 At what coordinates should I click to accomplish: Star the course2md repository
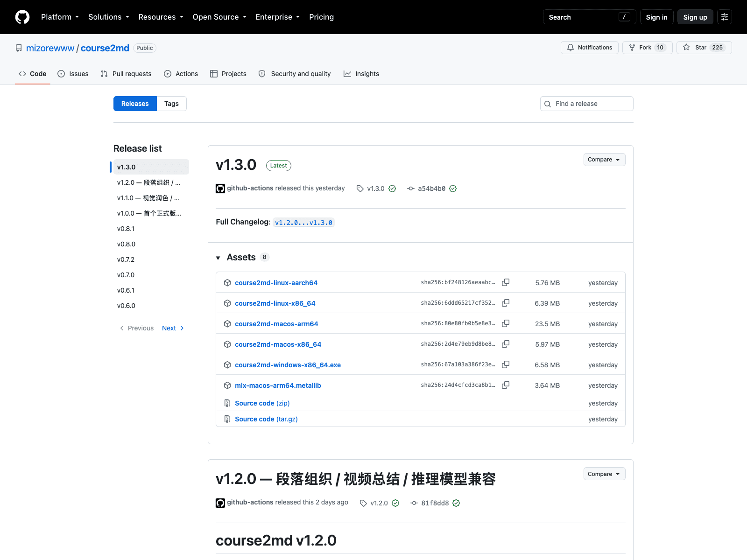704,48
